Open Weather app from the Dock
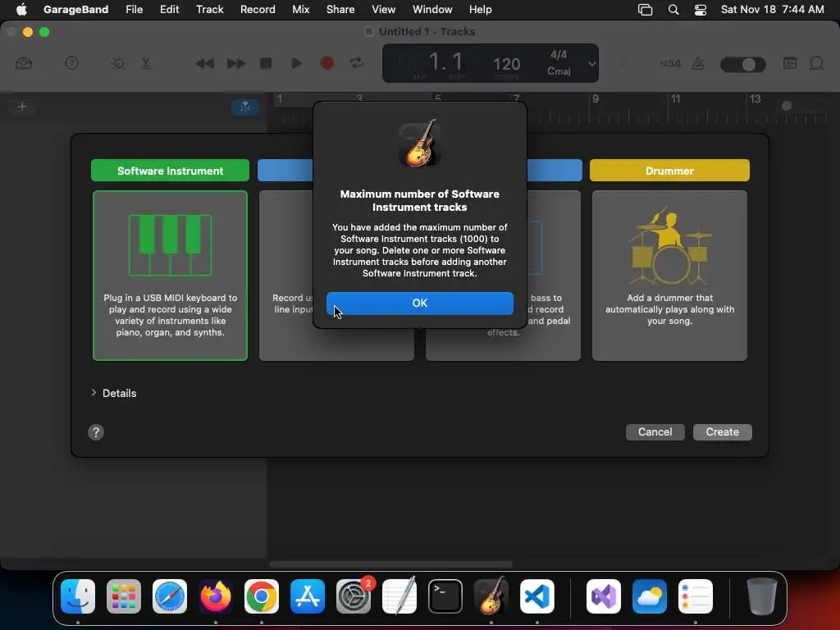 (650, 596)
